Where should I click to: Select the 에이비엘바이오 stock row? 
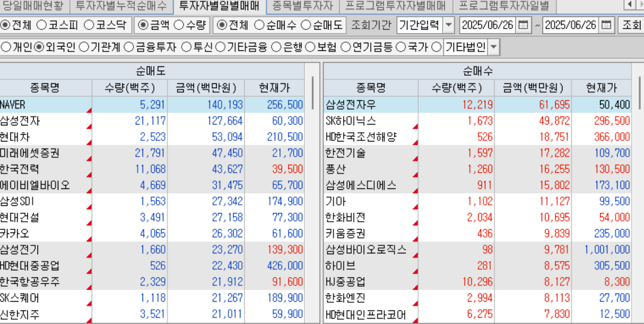click(152, 185)
